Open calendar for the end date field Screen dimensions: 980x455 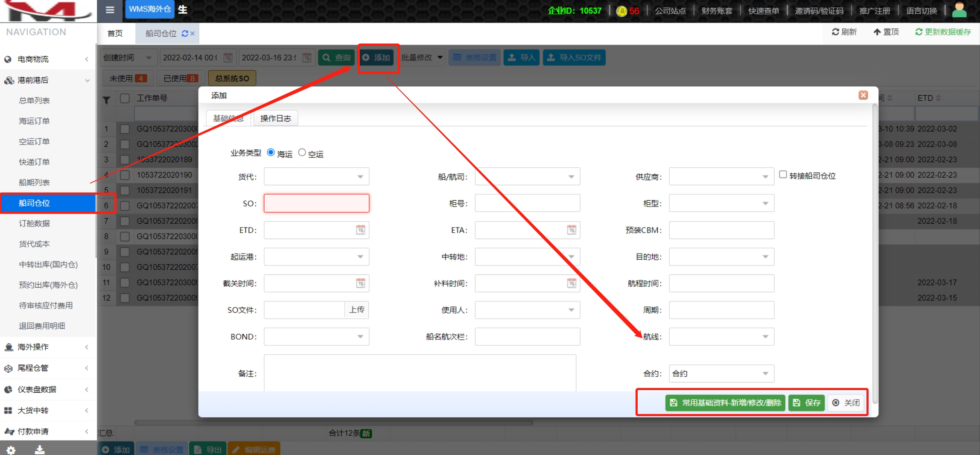click(x=307, y=57)
